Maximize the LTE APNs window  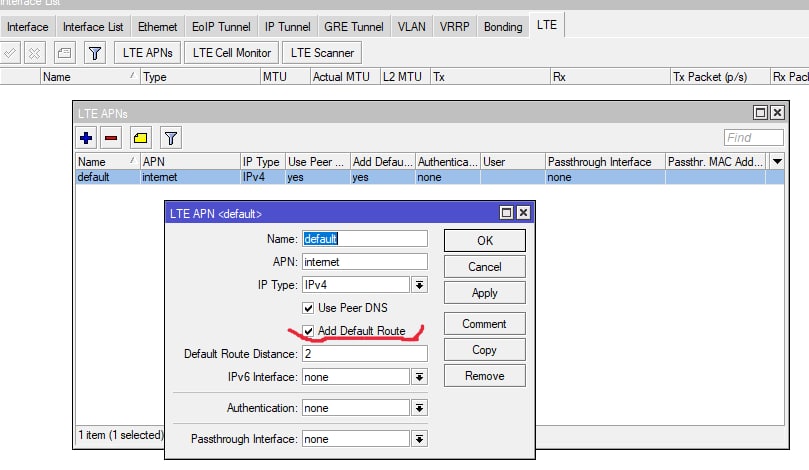click(760, 112)
